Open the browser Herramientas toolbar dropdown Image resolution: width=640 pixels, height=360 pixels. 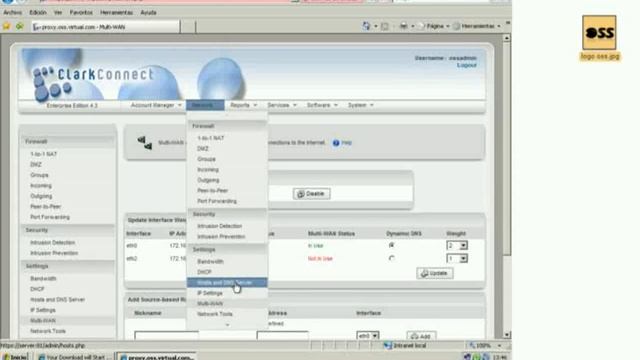point(477,26)
